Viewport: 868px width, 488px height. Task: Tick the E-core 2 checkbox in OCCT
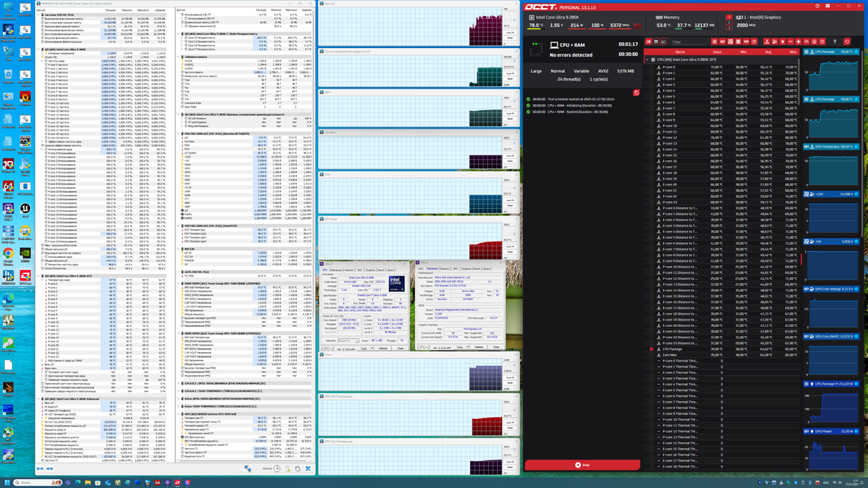click(651, 79)
